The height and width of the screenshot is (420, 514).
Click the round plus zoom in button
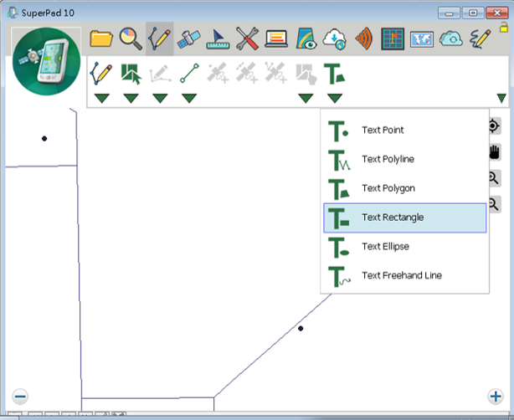click(496, 397)
